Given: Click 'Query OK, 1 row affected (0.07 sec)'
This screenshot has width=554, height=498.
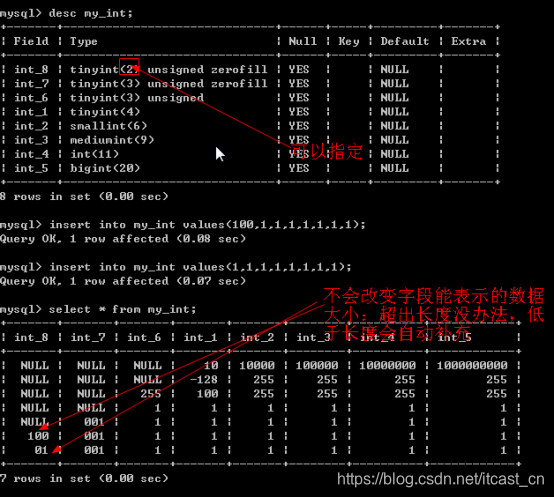Looking at the screenshot, I should click(x=123, y=281).
